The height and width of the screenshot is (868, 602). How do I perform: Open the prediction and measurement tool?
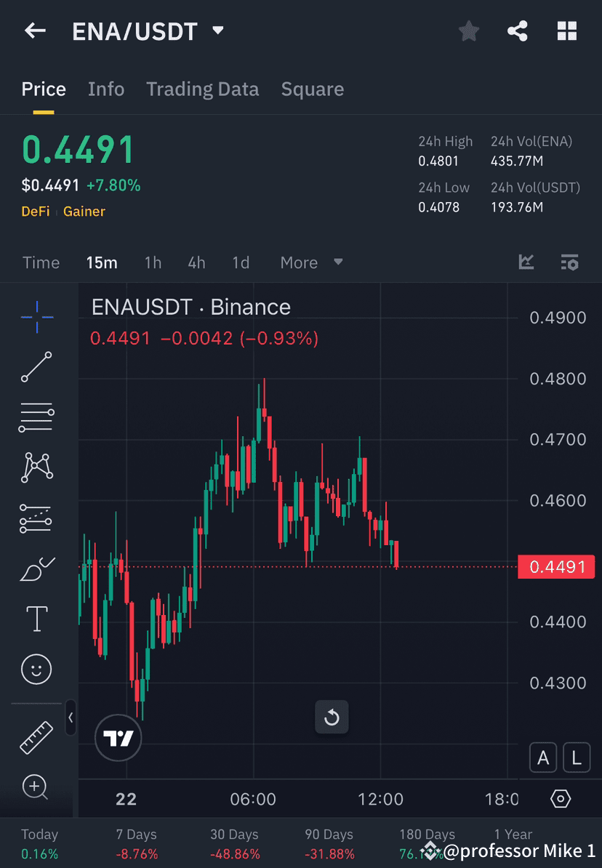click(x=36, y=518)
